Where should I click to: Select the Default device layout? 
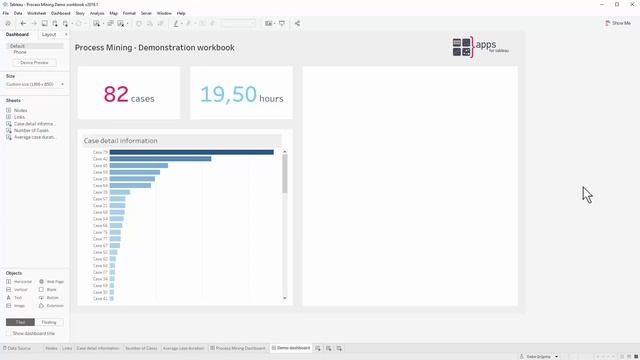pos(35,46)
